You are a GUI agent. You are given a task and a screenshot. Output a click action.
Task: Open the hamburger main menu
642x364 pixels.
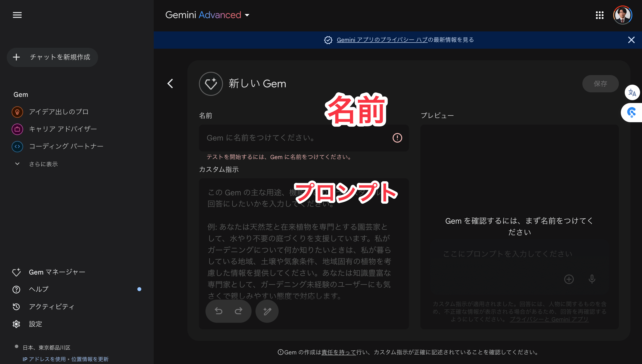pos(17,15)
